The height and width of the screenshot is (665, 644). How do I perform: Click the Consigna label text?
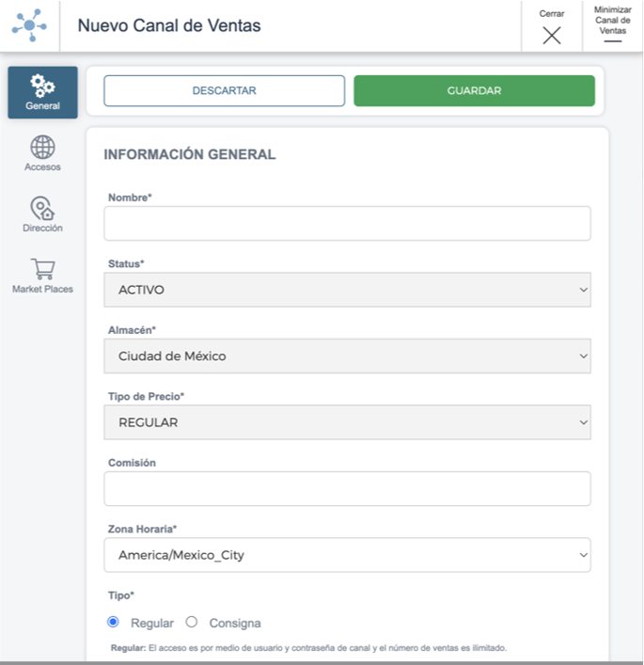tap(235, 623)
